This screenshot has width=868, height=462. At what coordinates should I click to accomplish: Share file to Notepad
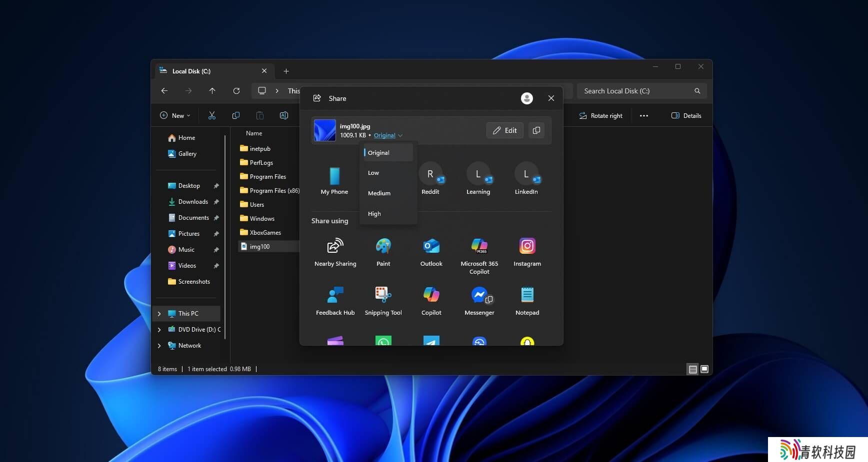[527, 301]
